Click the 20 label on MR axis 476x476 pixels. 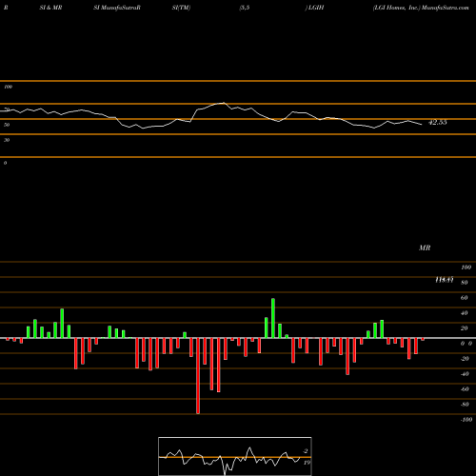pyautogui.click(x=465, y=328)
